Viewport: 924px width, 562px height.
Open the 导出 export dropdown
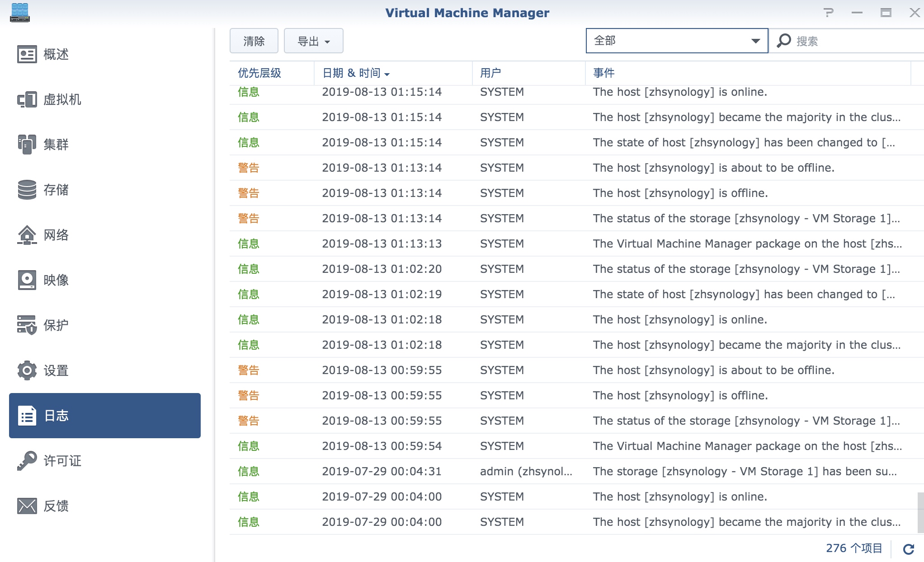[x=314, y=41]
